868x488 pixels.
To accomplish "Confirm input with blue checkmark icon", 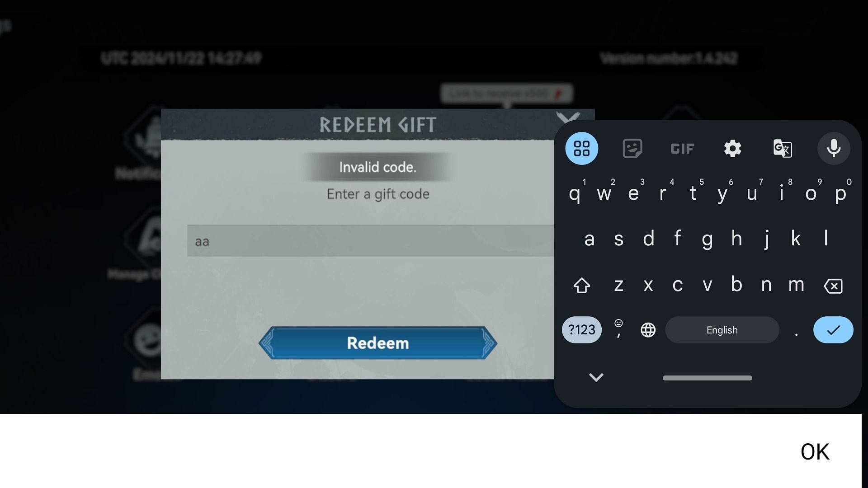I will point(832,329).
